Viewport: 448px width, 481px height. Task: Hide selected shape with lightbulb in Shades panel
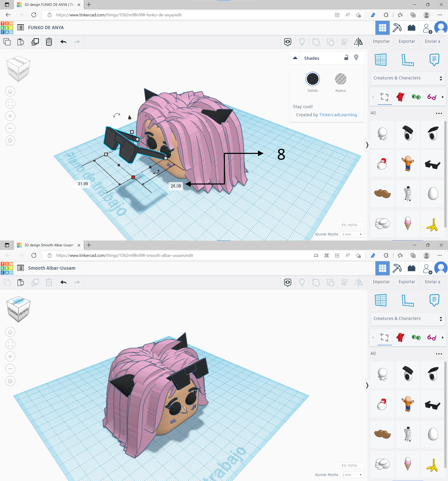point(356,58)
